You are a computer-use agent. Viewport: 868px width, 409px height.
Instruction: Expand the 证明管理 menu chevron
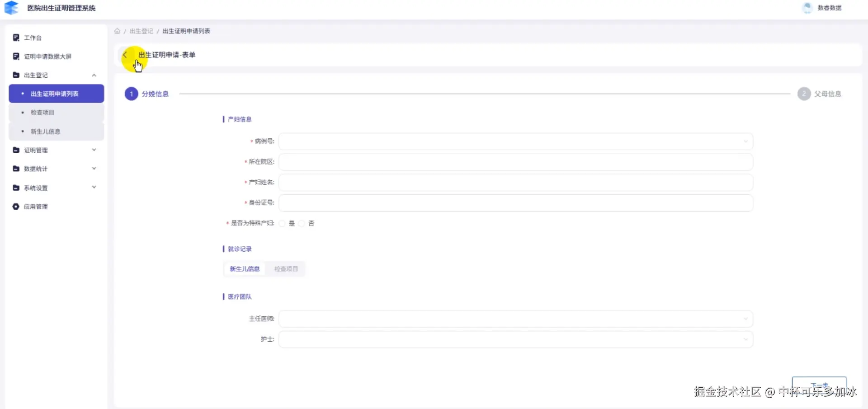[94, 150]
